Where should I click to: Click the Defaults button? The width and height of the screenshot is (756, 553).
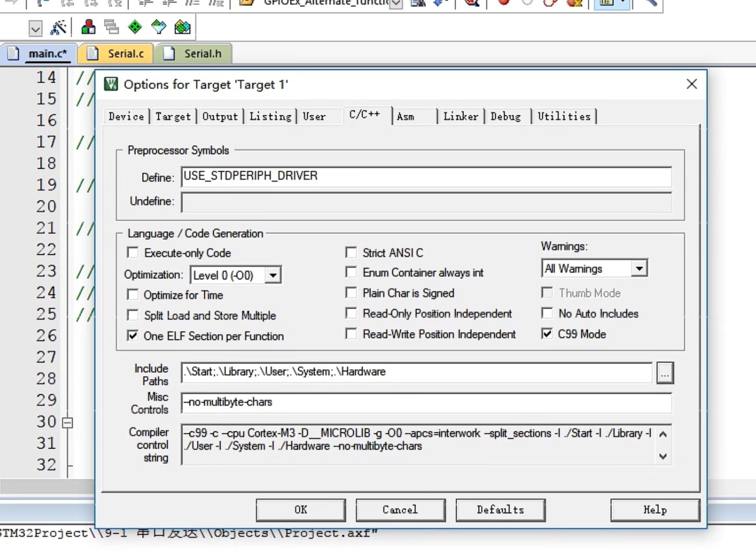[500, 510]
